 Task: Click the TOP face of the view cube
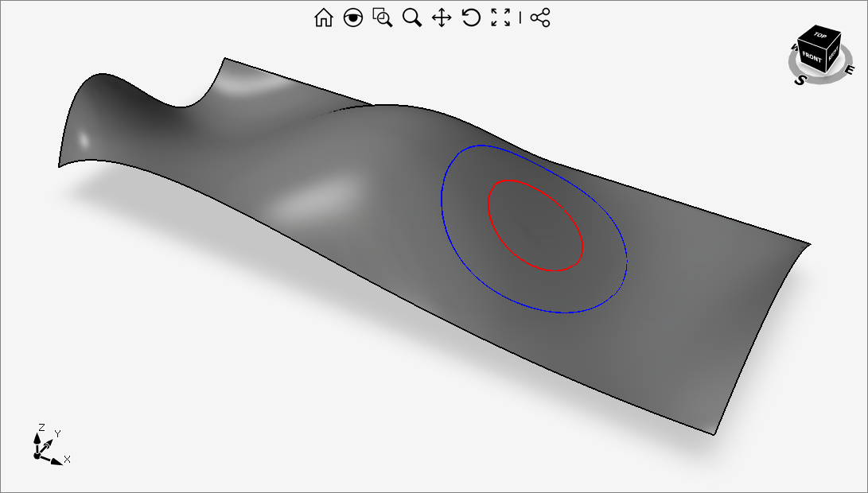pos(818,36)
